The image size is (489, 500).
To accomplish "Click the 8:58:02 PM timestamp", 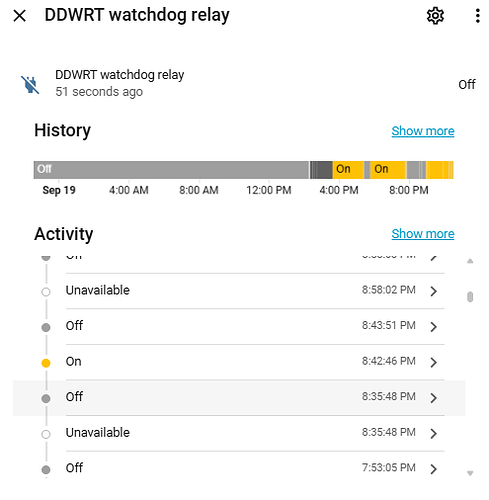I will point(389,290).
